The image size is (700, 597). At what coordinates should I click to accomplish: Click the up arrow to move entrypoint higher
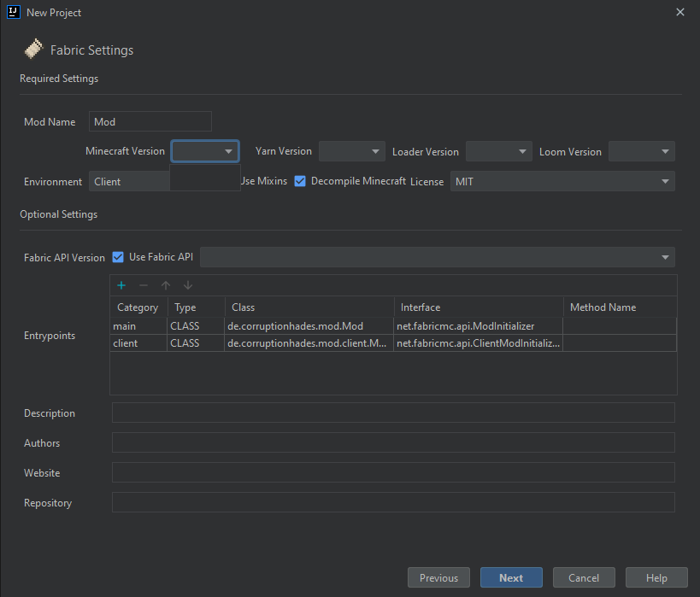tap(166, 284)
